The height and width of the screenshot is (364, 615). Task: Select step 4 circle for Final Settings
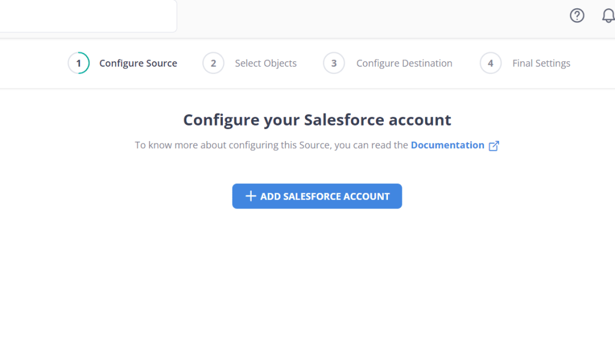coord(491,63)
